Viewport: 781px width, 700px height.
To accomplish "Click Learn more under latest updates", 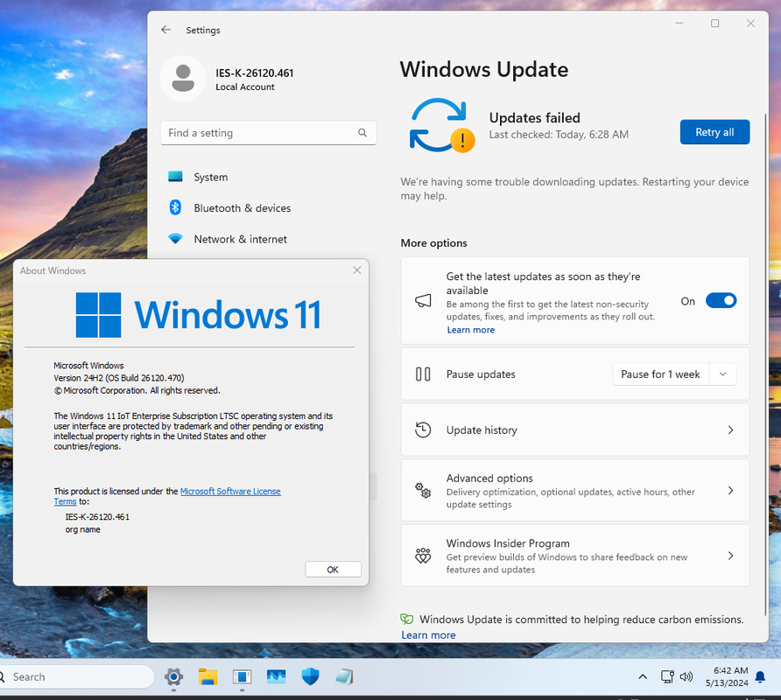I will 471,330.
